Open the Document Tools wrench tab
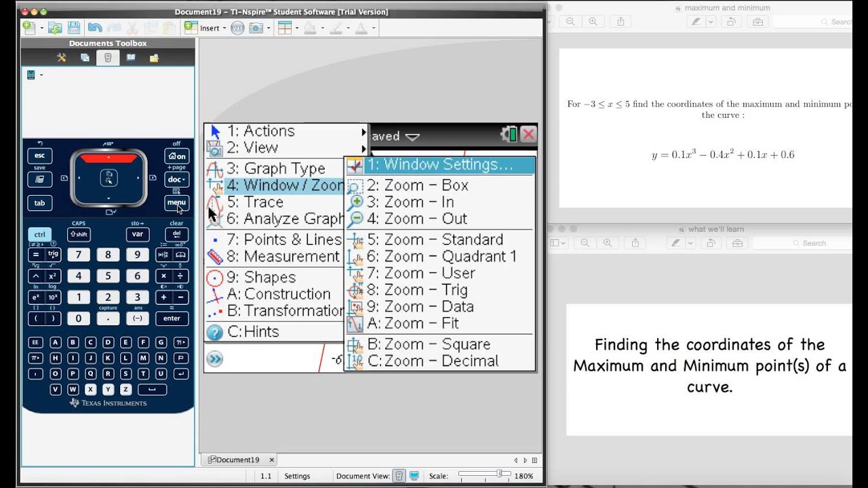Viewport: 868px width, 488px height. coord(62,58)
